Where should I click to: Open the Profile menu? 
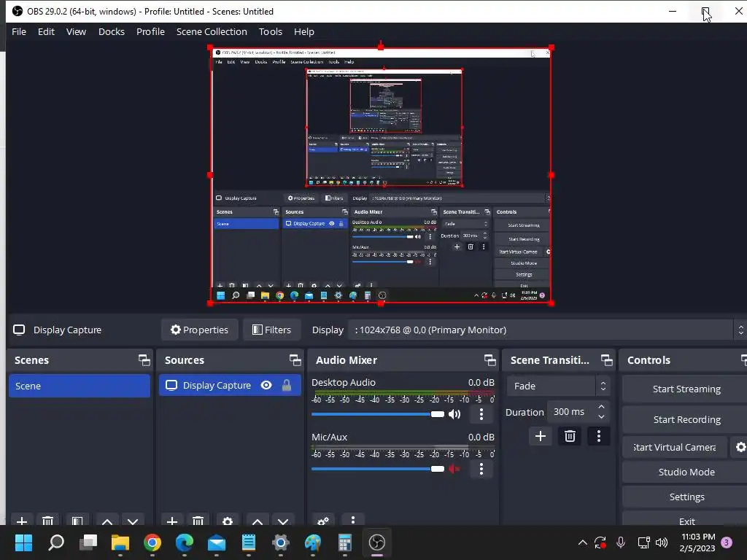pos(150,32)
